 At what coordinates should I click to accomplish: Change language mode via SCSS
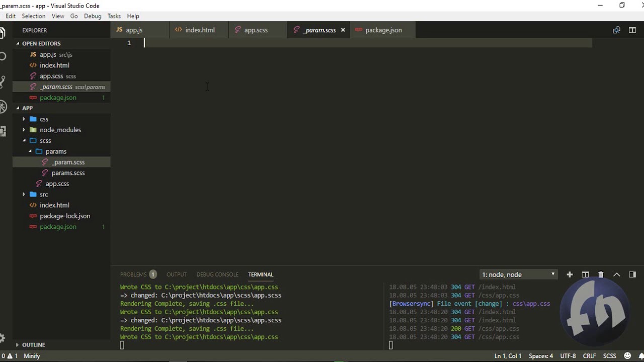(x=610, y=356)
